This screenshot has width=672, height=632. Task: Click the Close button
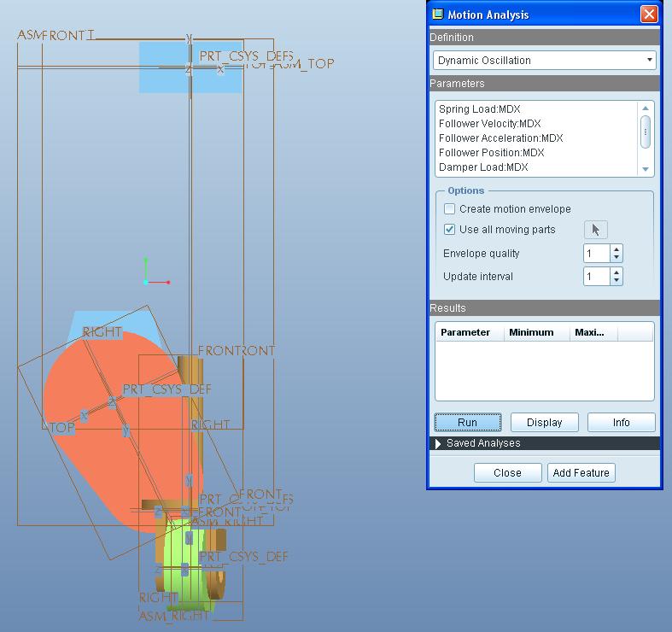tap(507, 472)
